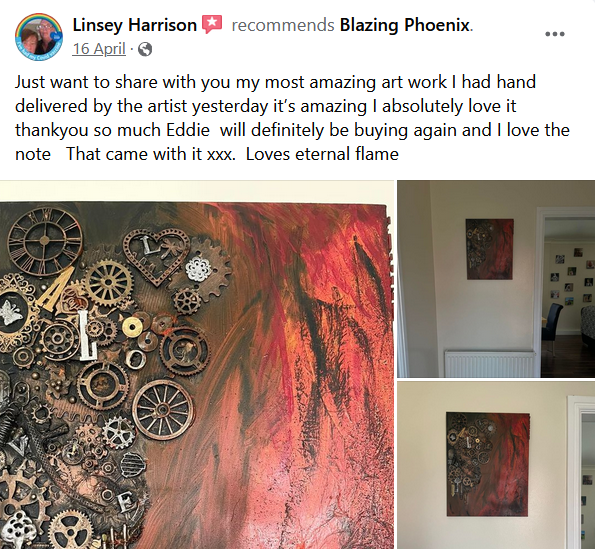Click the public globe audience icon
Viewport: 595px width, 549px height.
[145, 49]
